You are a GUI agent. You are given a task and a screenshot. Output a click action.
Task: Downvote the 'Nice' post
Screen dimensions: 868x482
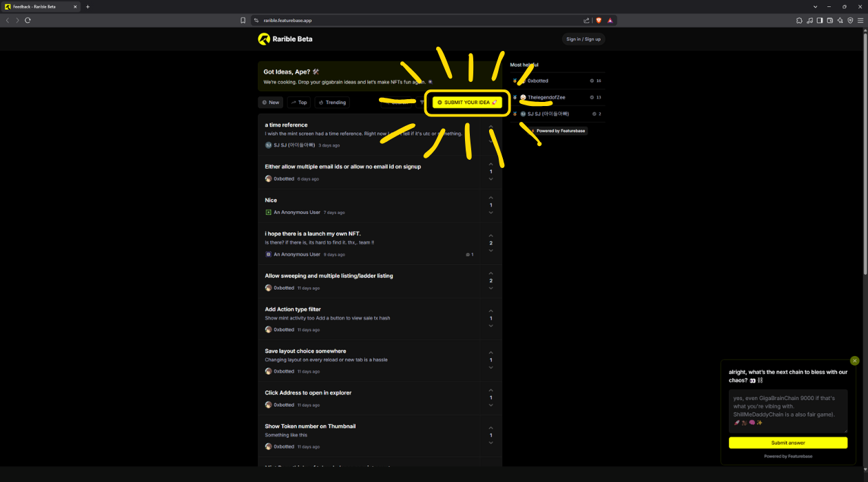[491, 213]
